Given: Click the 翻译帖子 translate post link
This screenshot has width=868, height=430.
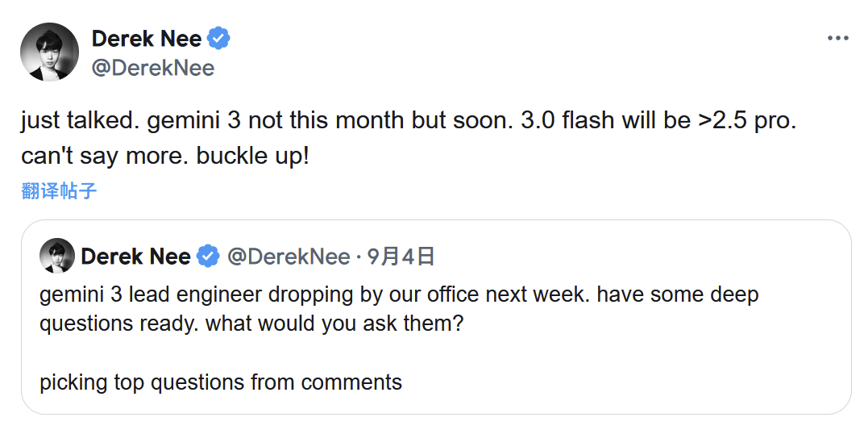Looking at the screenshot, I should click(x=59, y=191).
